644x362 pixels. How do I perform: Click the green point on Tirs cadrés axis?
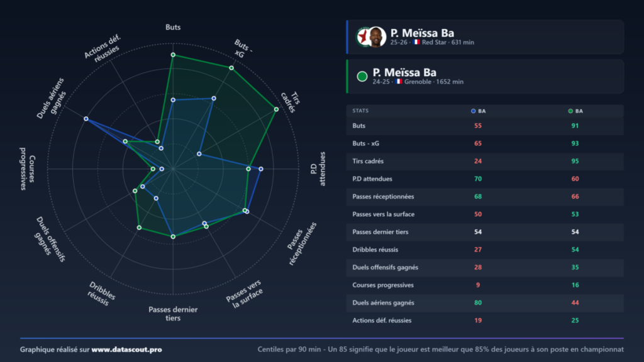coord(277,109)
